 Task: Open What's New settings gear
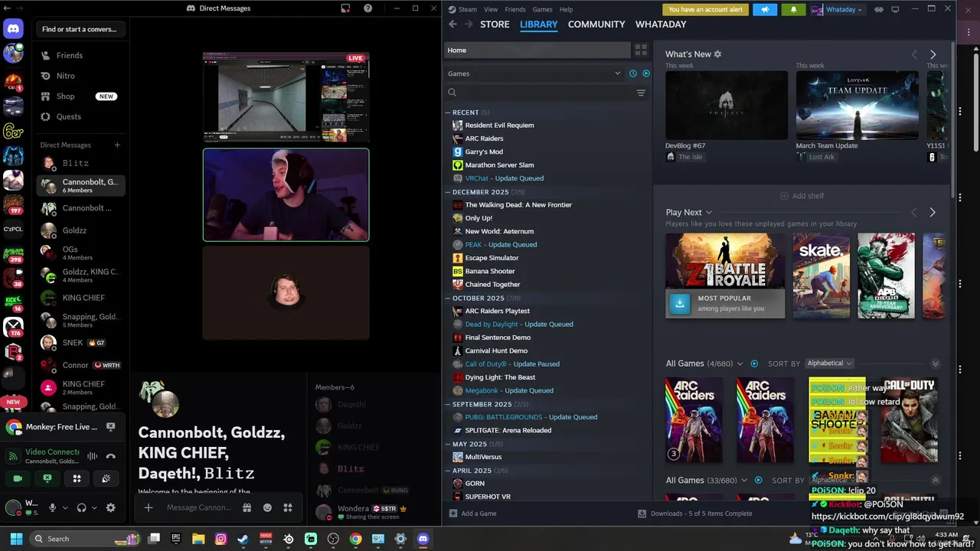(717, 54)
